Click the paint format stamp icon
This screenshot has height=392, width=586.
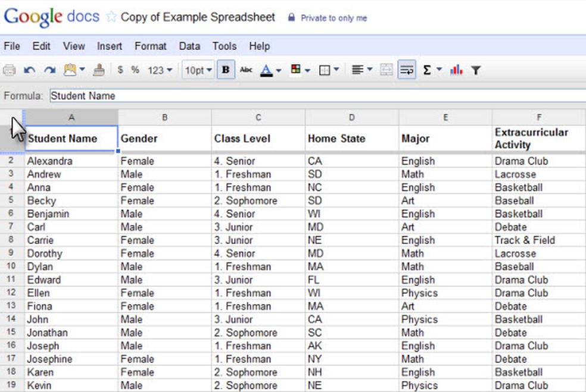(x=99, y=70)
